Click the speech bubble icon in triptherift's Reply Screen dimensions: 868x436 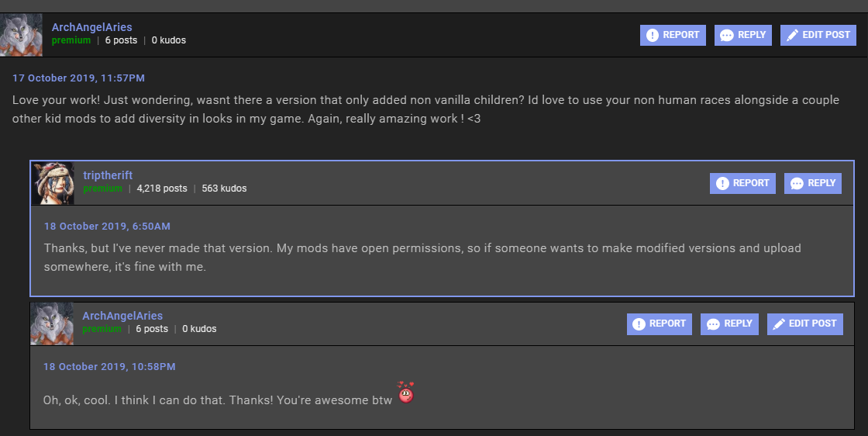coord(797,184)
